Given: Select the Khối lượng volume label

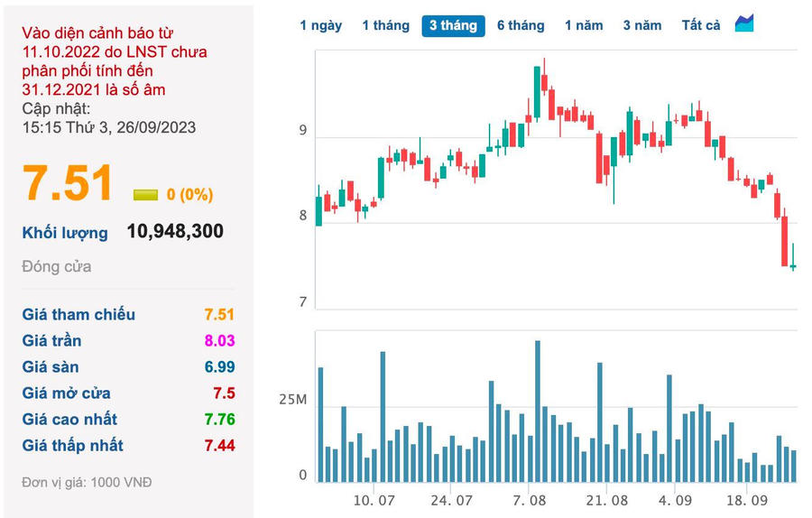Looking at the screenshot, I should 65,233.
